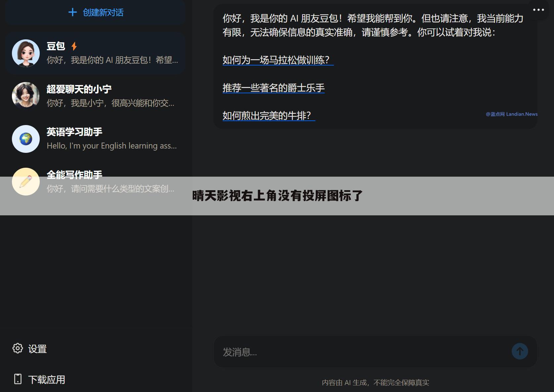Click the settings gear icon
The width and height of the screenshot is (554, 392).
point(18,348)
